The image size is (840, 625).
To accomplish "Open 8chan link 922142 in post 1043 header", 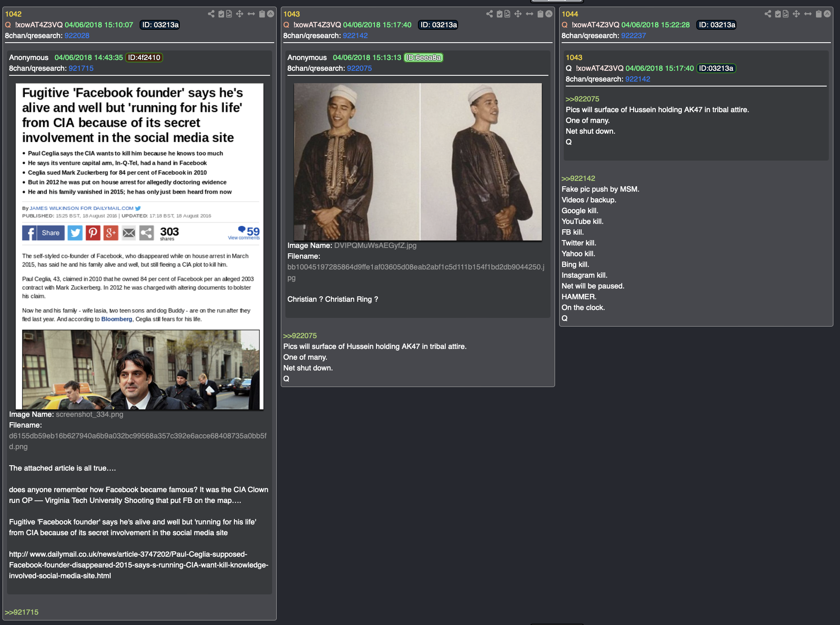I will (x=355, y=36).
